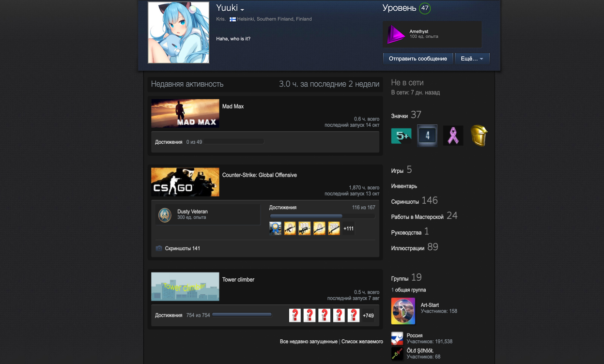Image resolution: width=604 pixels, height=364 pixels.
Task: Open the Tower climber game banner
Action: [x=185, y=287]
